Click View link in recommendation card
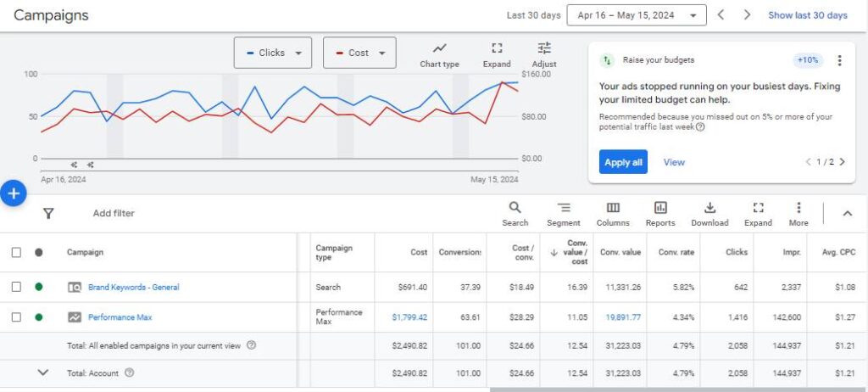This screenshot has height=392, width=868. pos(674,162)
